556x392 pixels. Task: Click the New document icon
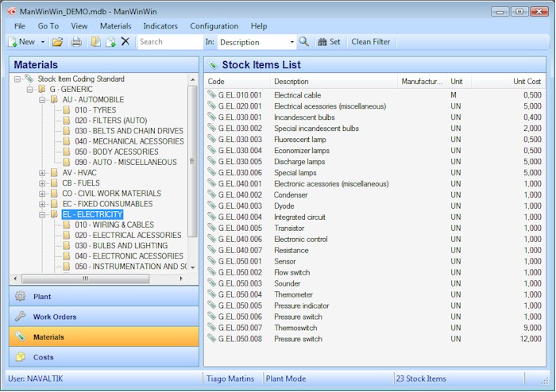[x=13, y=42]
